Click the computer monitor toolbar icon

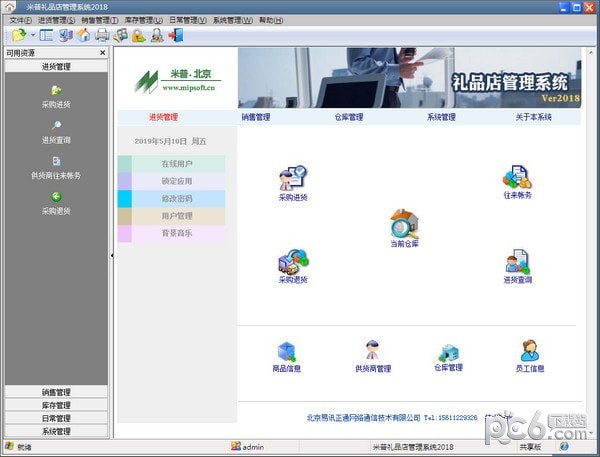click(65, 36)
